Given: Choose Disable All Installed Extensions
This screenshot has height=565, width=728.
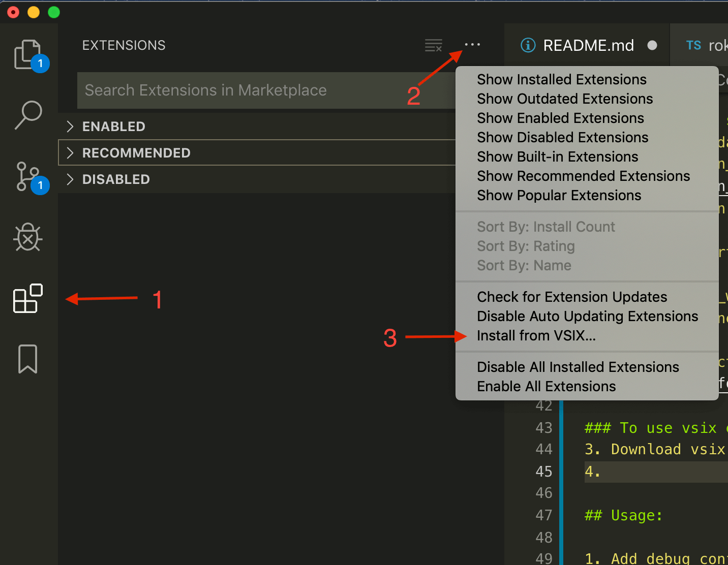Looking at the screenshot, I should (x=578, y=367).
